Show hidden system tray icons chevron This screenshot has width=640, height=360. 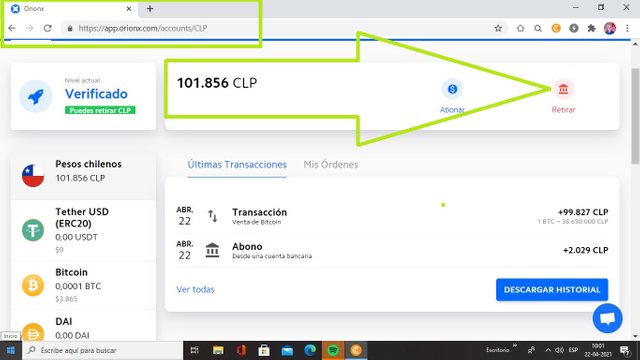(x=548, y=350)
